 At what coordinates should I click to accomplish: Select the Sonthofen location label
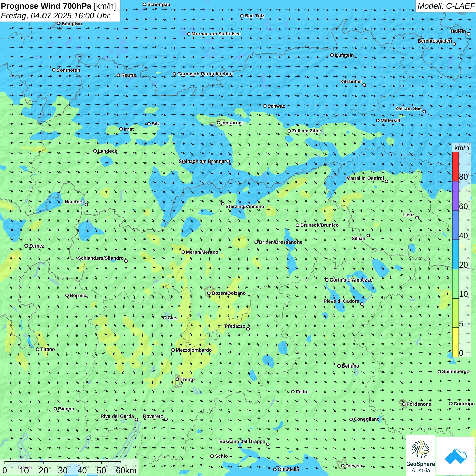(68, 70)
